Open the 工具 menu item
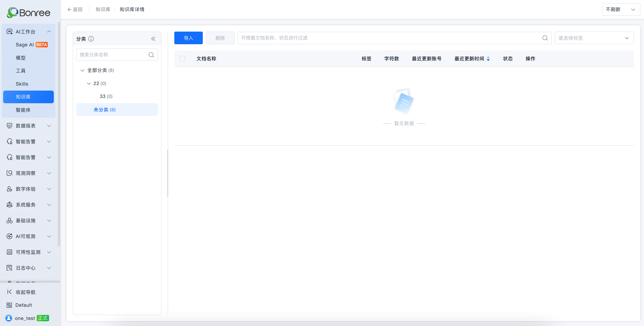644x326 pixels. coord(28,71)
